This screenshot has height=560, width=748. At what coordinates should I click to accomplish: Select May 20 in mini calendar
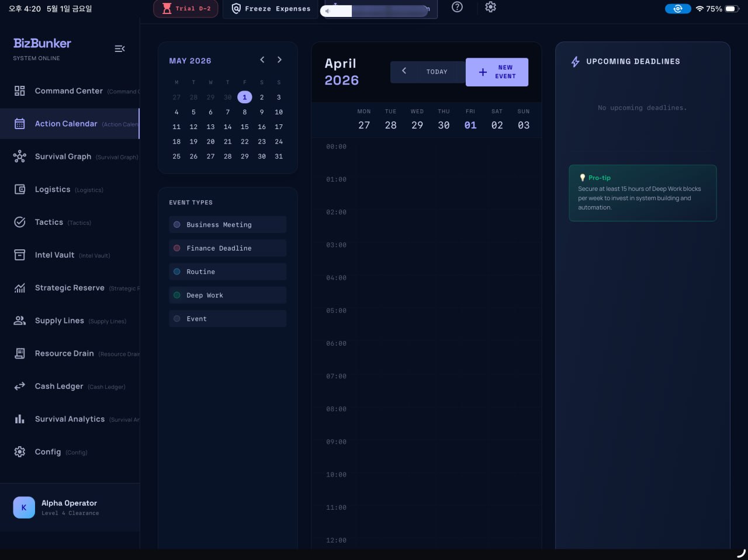[210, 141]
